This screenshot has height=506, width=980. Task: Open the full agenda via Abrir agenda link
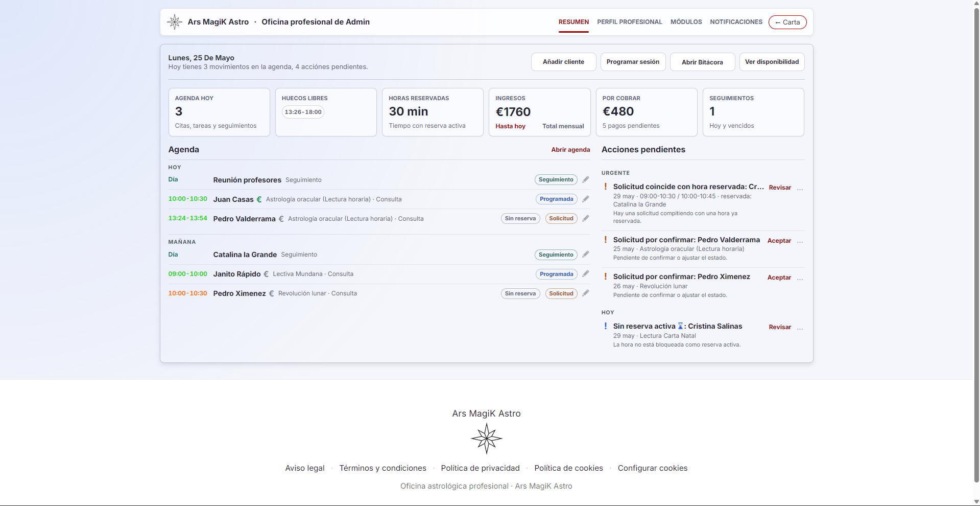[x=570, y=150]
